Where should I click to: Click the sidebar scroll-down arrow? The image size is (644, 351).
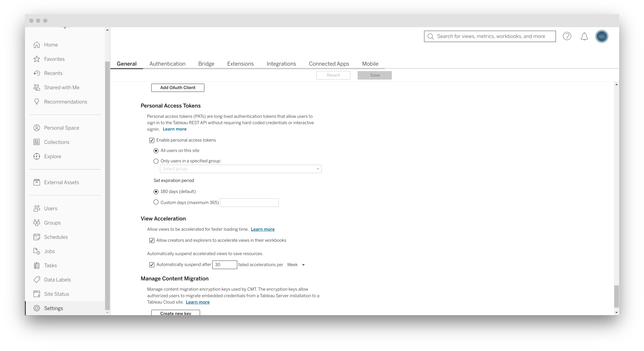coord(107,312)
